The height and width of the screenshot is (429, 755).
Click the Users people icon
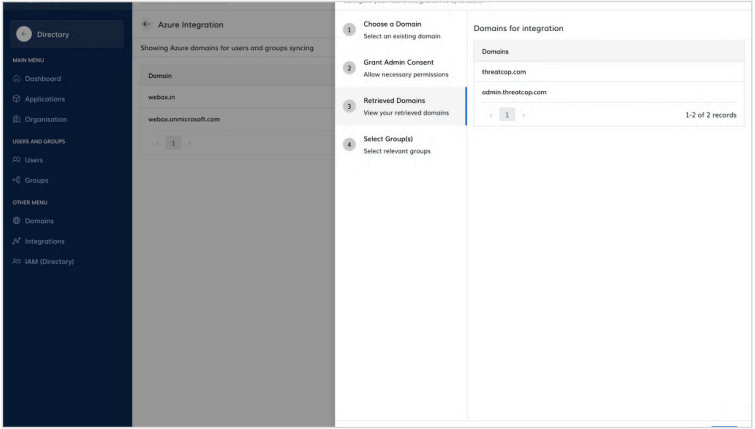pos(15,160)
